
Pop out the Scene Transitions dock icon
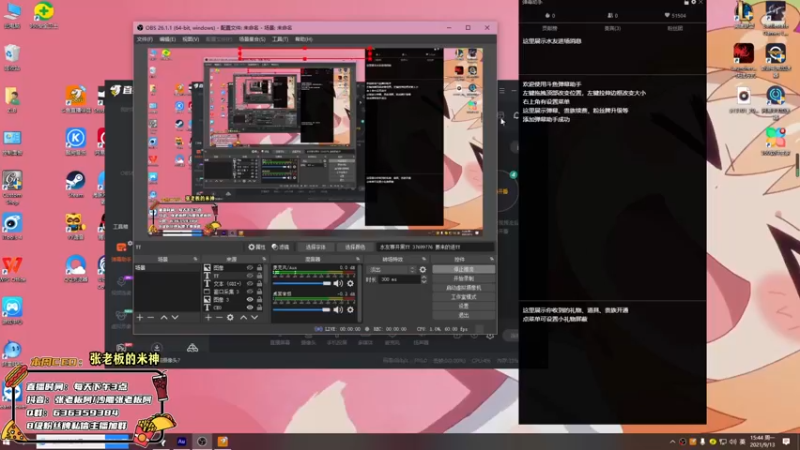(423, 259)
